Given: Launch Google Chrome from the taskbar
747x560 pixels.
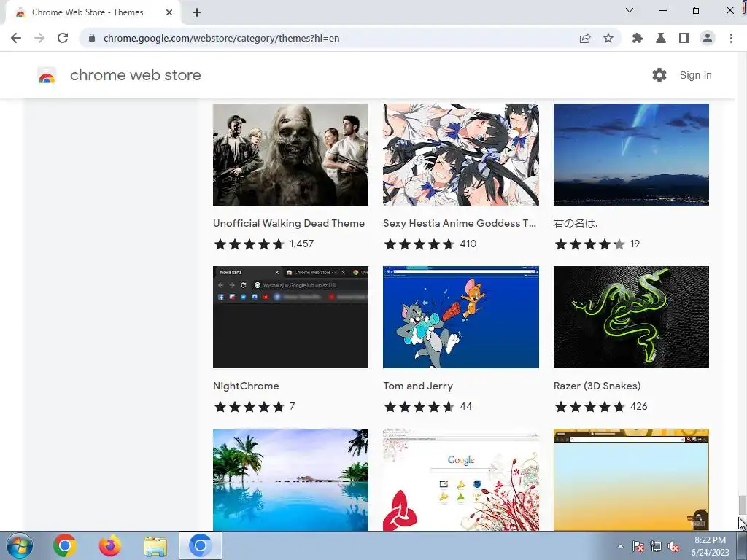Looking at the screenshot, I should 65,545.
